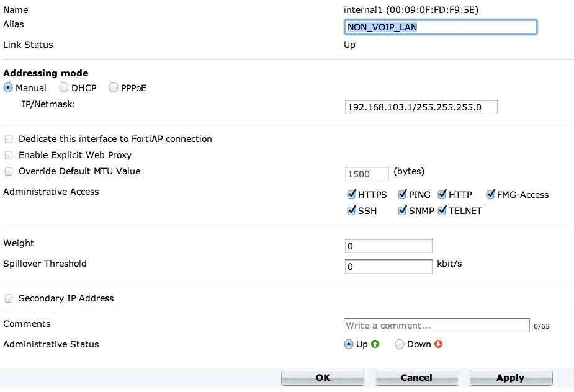Click the Apply button
This screenshot has height=392, width=574.
click(x=510, y=378)
